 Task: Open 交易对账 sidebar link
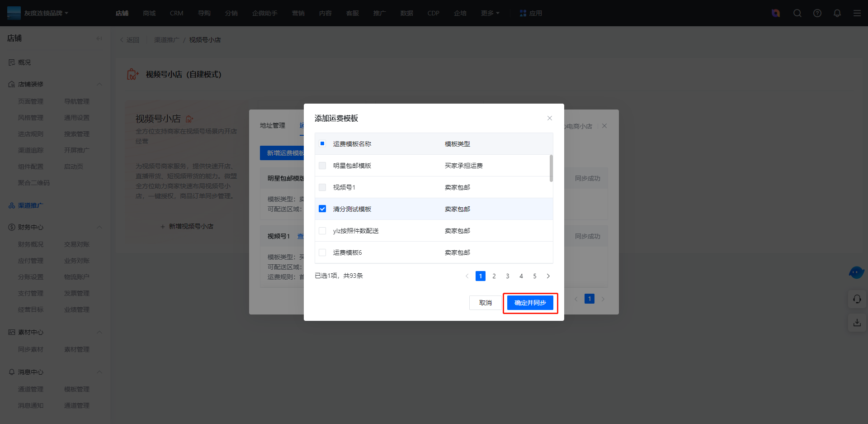77,244
